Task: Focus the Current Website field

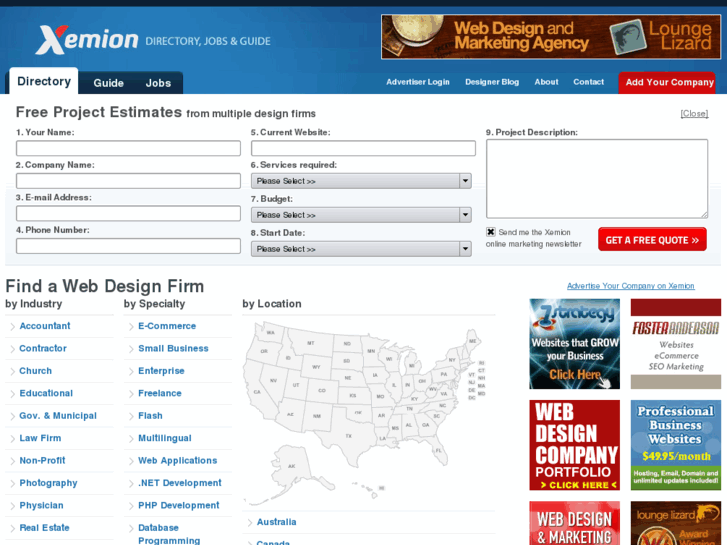Action: tap(363, 148)
